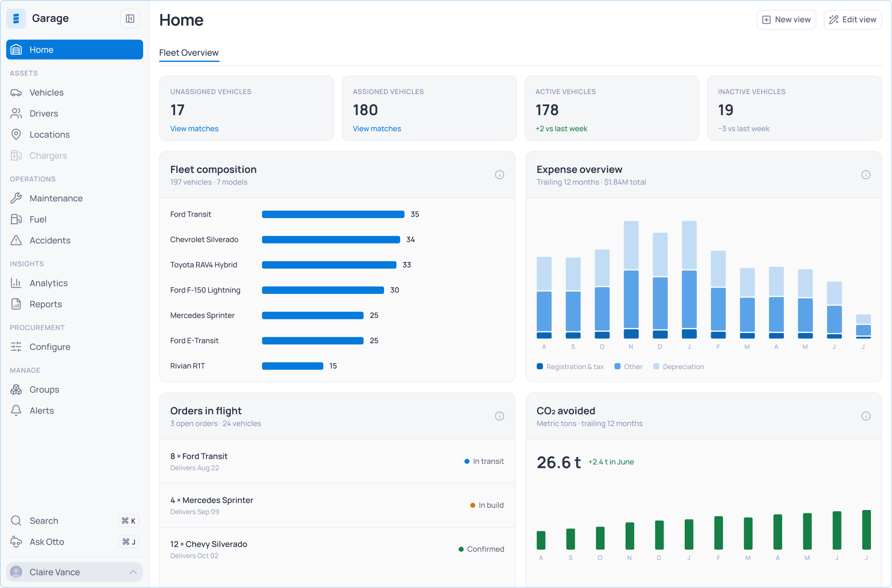Show info for Fleet composition card
The image size is (892, 588).
click(x=500, y=175)
